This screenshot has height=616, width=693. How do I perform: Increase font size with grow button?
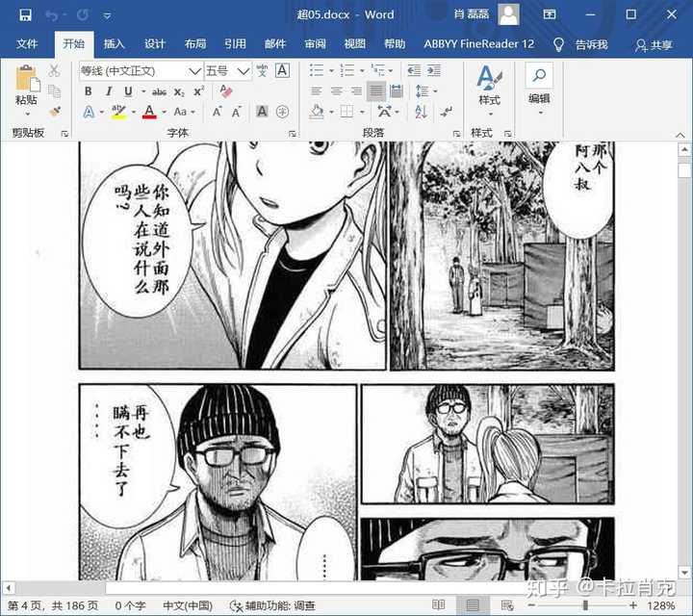tap(217, 112)
